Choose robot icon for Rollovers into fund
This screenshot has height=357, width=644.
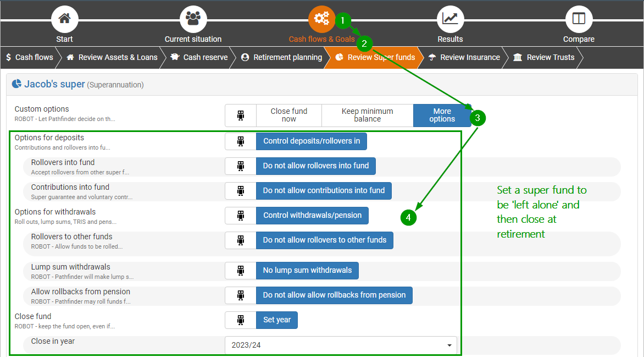[240, 166]
